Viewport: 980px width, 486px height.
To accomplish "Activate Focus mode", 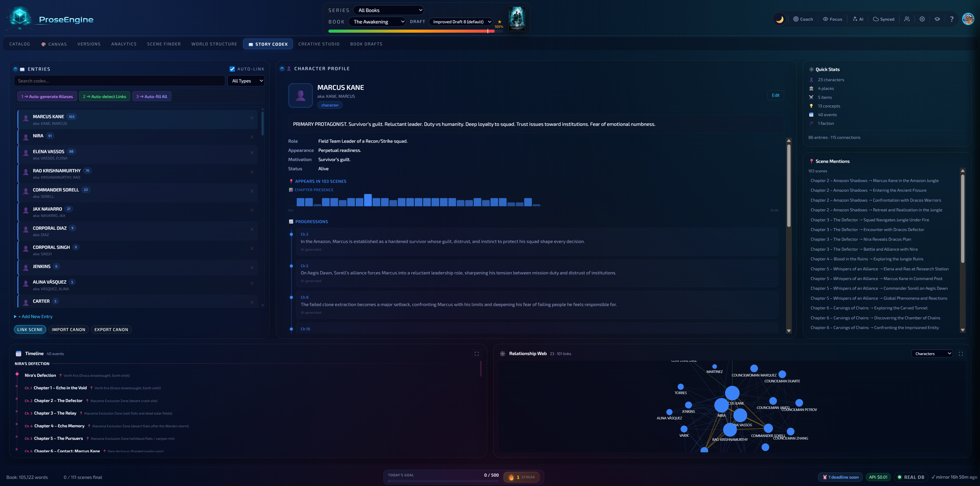I will click(x=832, y=19).
